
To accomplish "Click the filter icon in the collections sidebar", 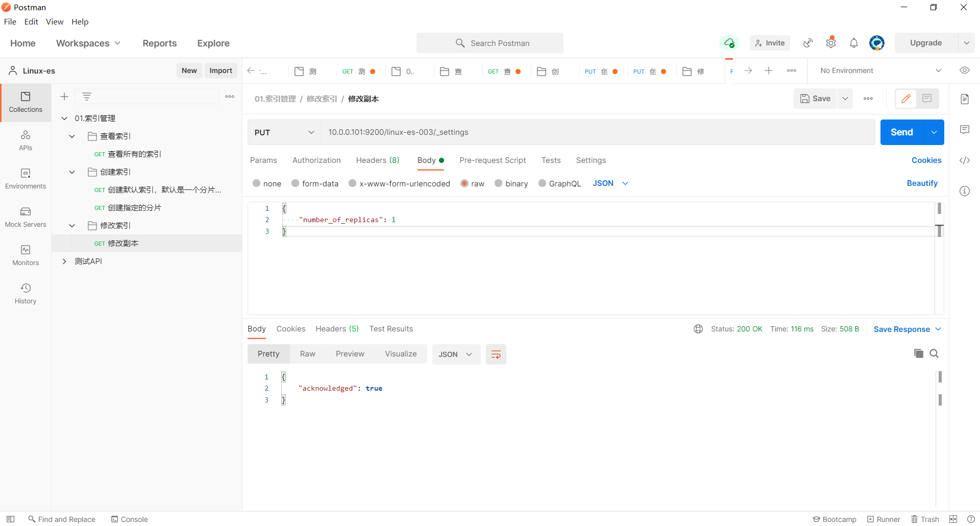I will (x=87, y=97).
